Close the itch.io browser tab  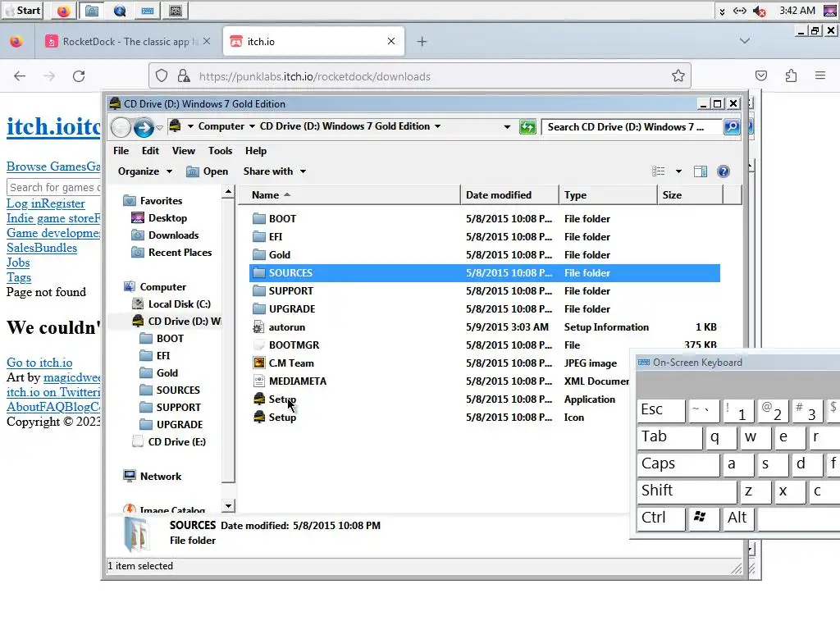click(x=391, y=41)
